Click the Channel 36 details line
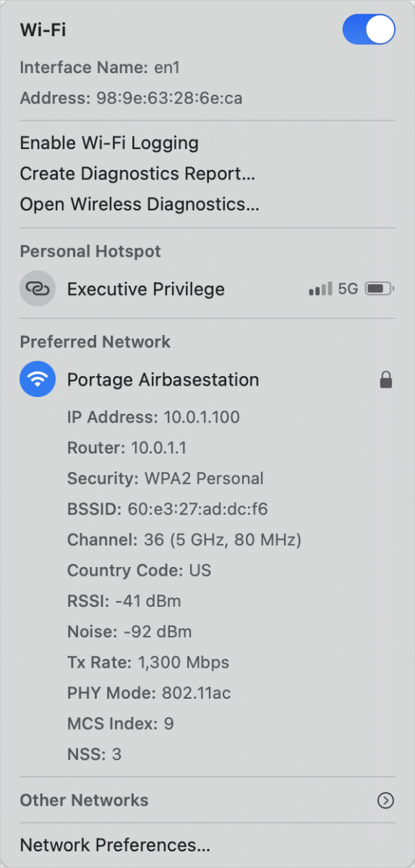This screenshot has height=868, width=415. tap(184, 540)
